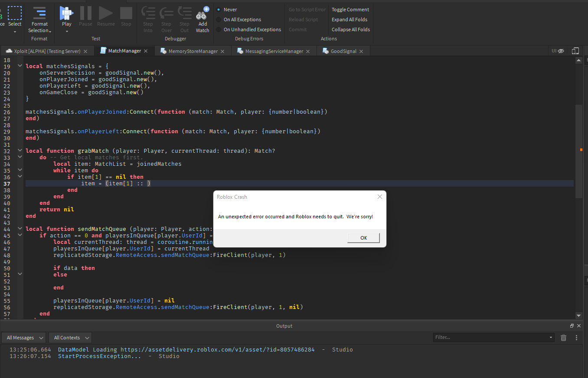Open the All Contexts dropdown
Screen dimensions: 588x378
coord(70,337)
